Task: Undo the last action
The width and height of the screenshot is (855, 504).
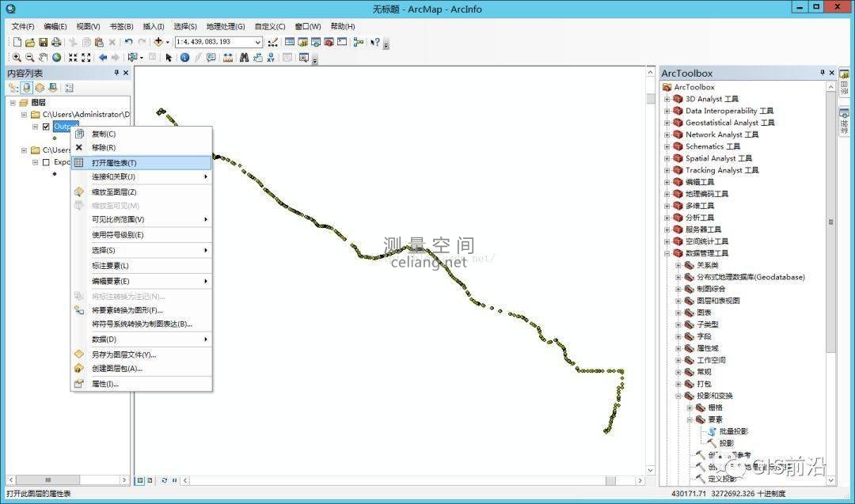Action: pyautogui.click(x=129, y=42)
